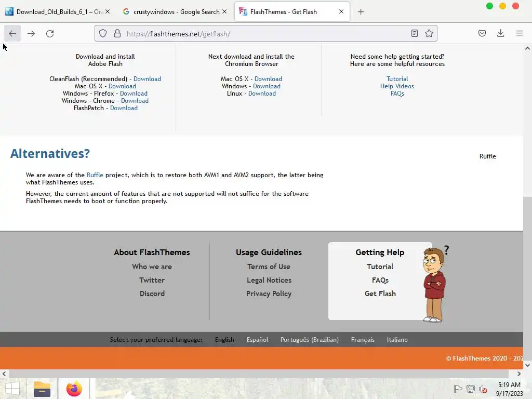The width and height of the screenshot is (532, 399).
Task: Open Tutorial in Getting Help box
Action: (x=380, y=267)
